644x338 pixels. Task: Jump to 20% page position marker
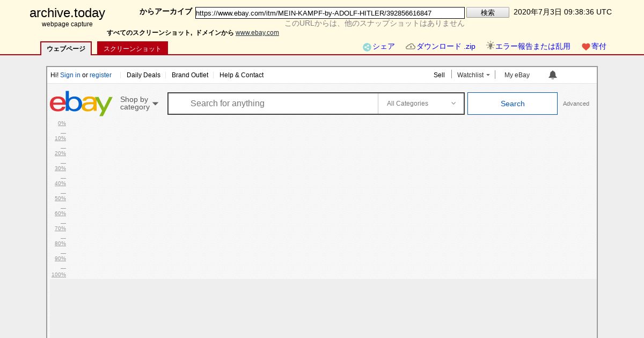click(x=60, y=153)
